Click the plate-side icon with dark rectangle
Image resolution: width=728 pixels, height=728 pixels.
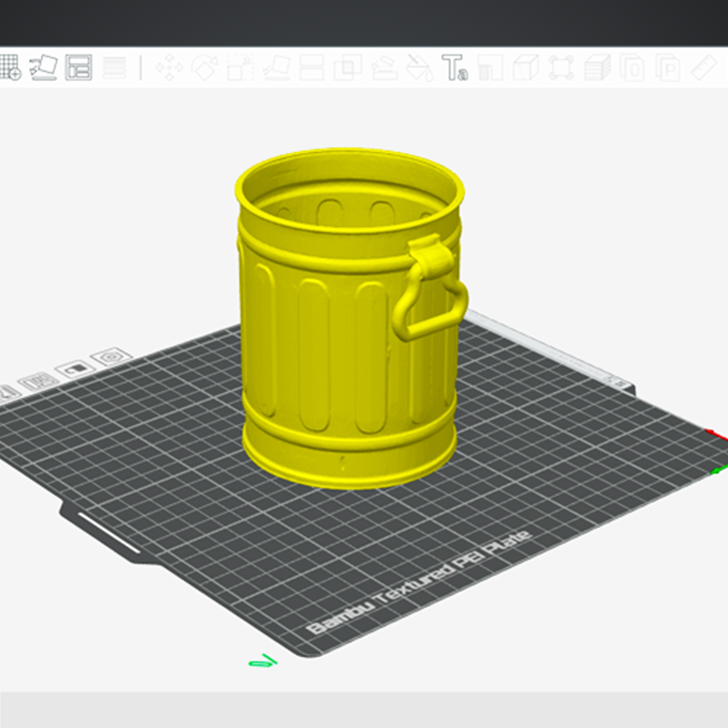(x=76, y=369)
